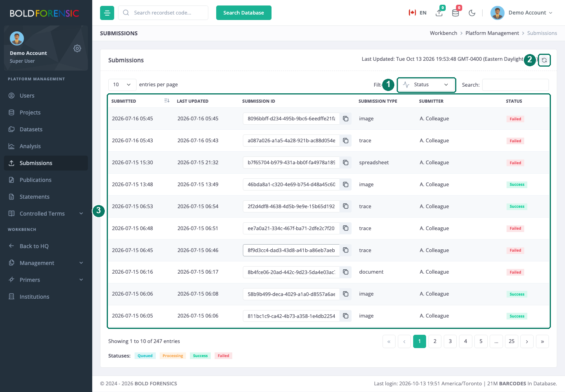The width and height of the screenshot is (565, 392).
Task: Click the Search Database button
Action: [x=244, y=13]
